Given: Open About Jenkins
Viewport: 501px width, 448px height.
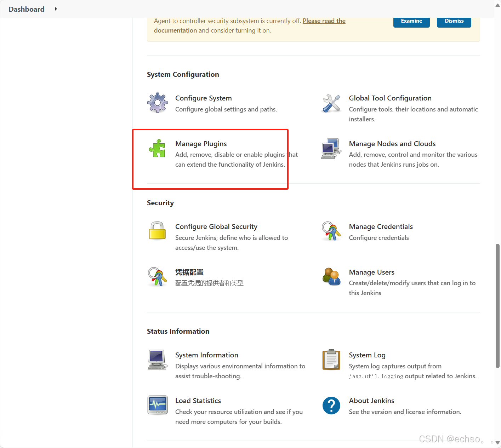Looking at the screenshot, I should (372, 401).
